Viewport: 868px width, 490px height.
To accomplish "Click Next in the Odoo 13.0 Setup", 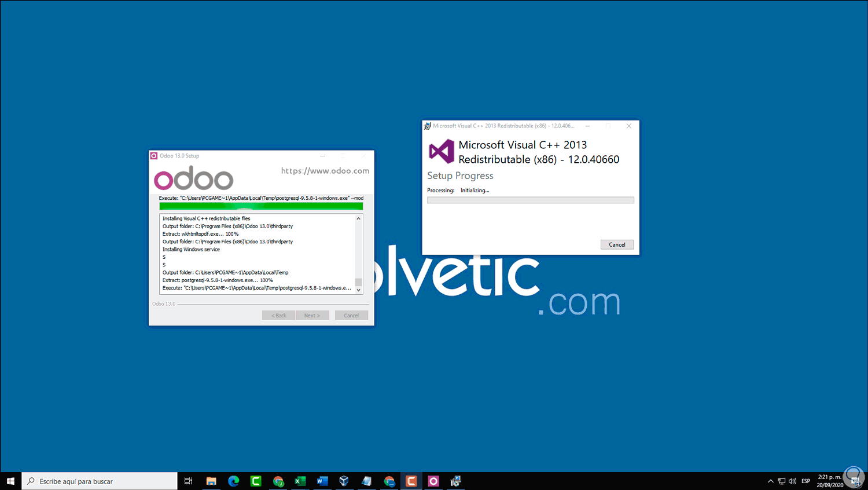I will pyautogui.click(x=312, y=315).
